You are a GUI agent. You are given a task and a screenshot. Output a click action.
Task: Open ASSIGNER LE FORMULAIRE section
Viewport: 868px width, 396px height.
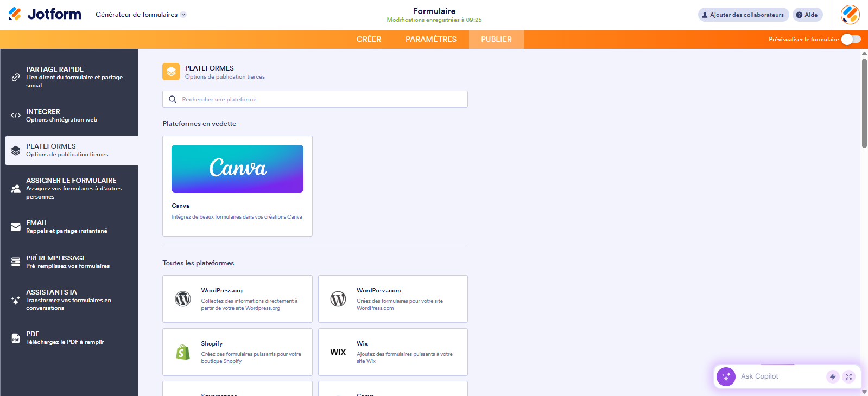tap(72, 188)
